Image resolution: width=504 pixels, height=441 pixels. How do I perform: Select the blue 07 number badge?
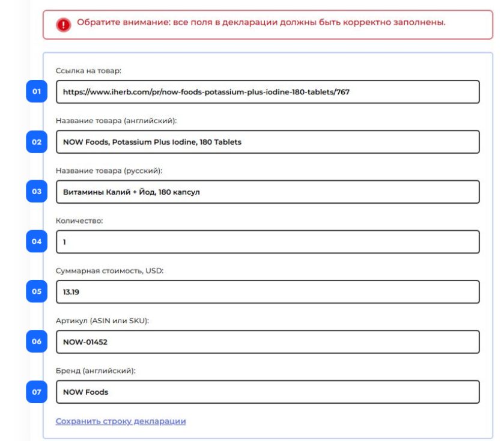coord(37,392)
